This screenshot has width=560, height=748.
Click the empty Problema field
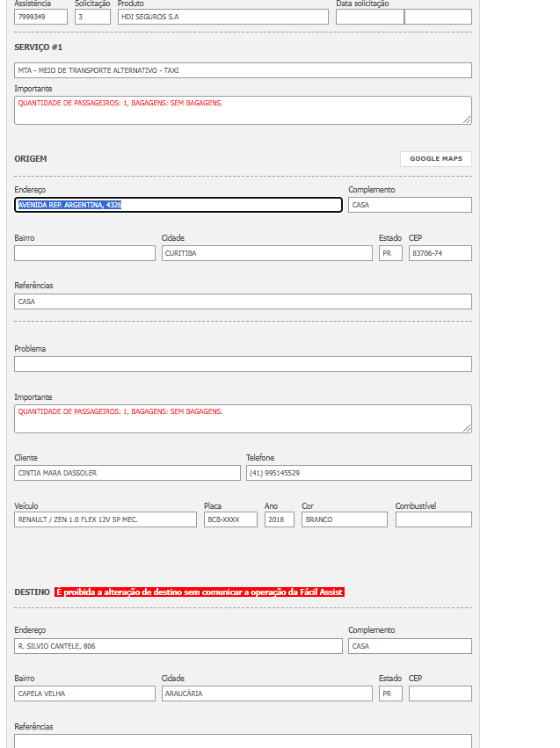[x=243, y=364]
